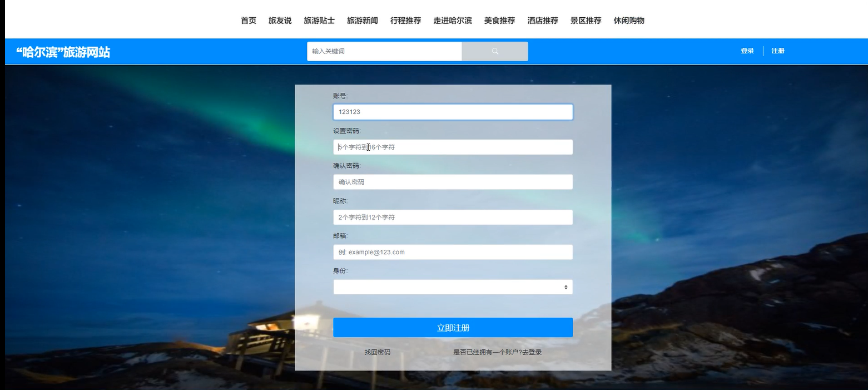Select 行程推荐 in the top menu
The image size is (868, 390).
(406, 21)
